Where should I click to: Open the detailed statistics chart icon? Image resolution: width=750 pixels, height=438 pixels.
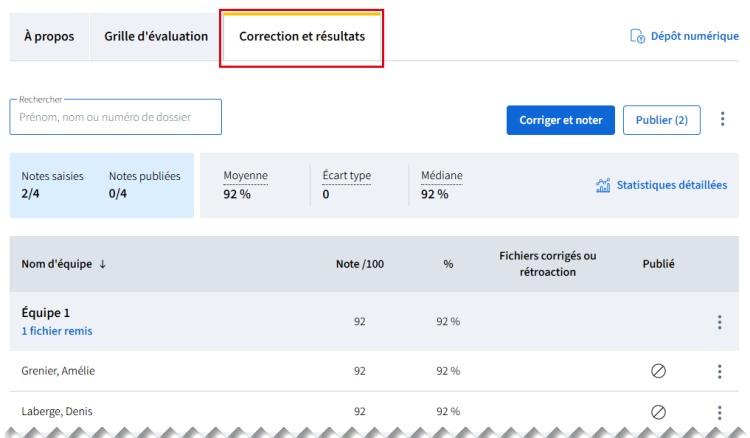(603, 185)
